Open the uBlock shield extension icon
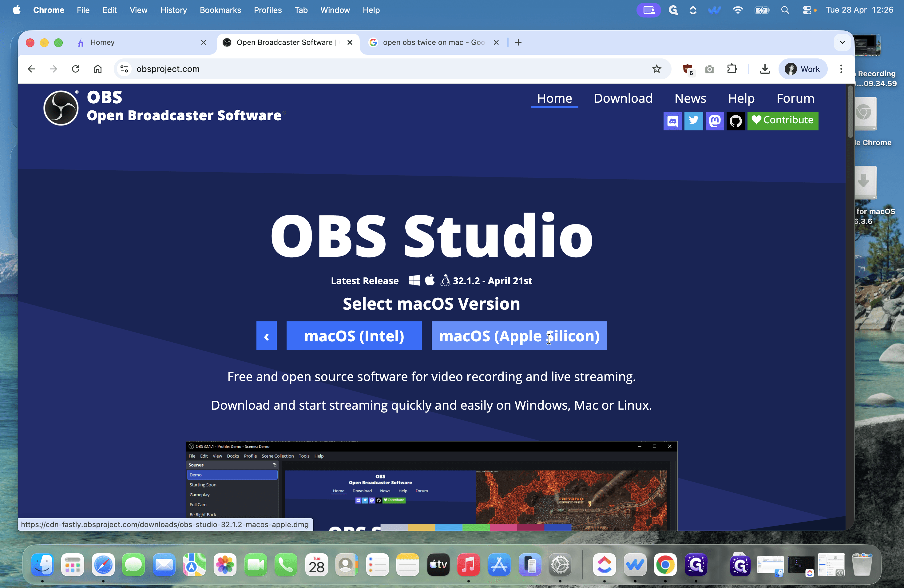Viewport: 904px width, 588px height. click(688, 69)
